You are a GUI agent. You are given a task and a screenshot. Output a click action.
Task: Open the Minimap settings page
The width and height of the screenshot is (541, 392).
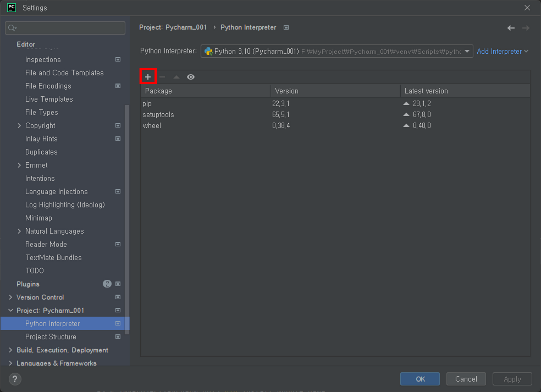[x=39, y=218]
